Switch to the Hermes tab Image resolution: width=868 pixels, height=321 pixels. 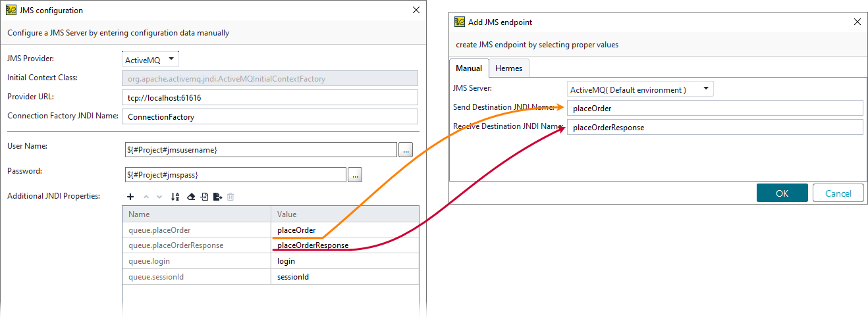[508, 68]
